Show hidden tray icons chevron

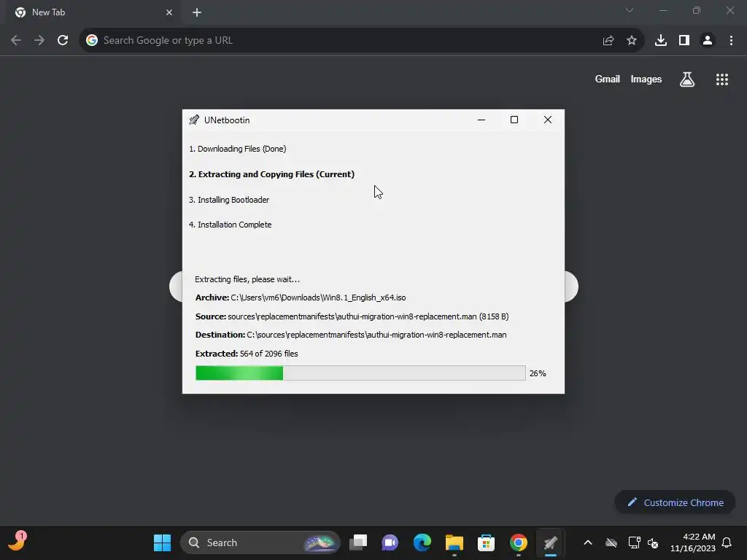click(x=588, y=542)
